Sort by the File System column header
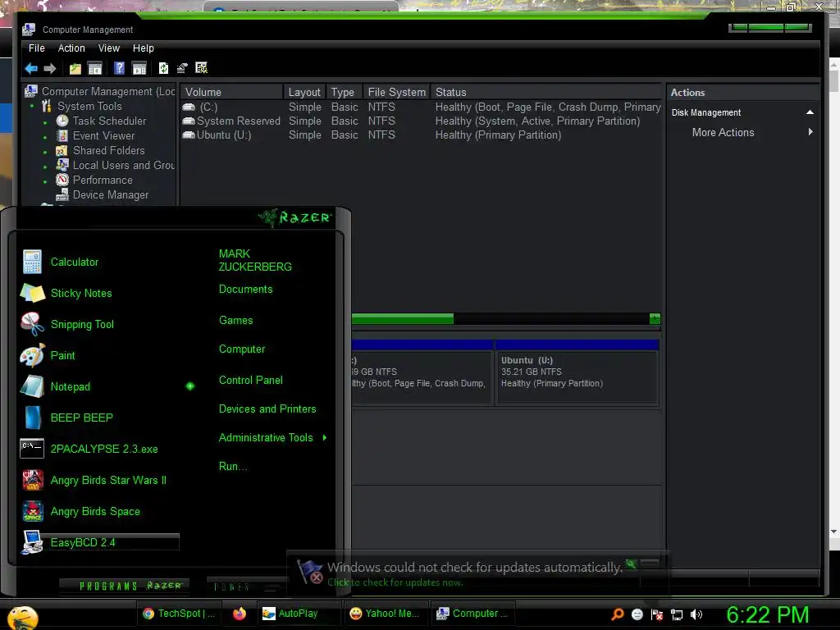This screenshot has height=630, width=840. 396,92
